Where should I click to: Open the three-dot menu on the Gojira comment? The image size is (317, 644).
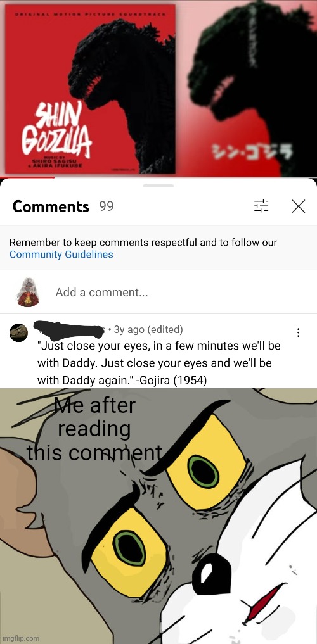coord(298,332)
